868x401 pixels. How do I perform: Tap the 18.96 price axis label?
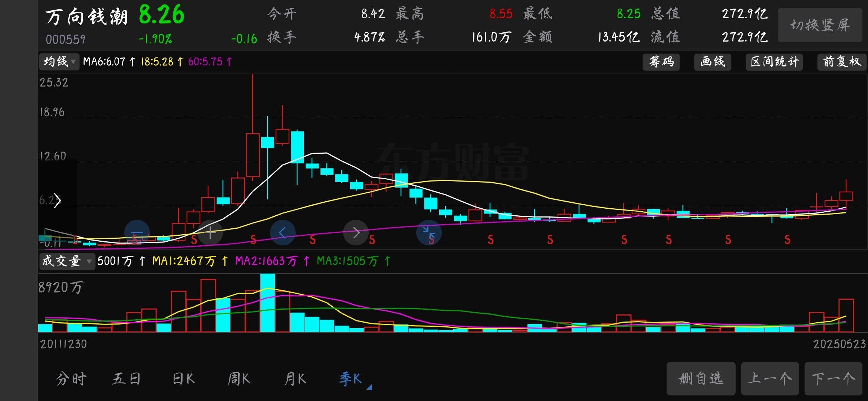point(52,112)
